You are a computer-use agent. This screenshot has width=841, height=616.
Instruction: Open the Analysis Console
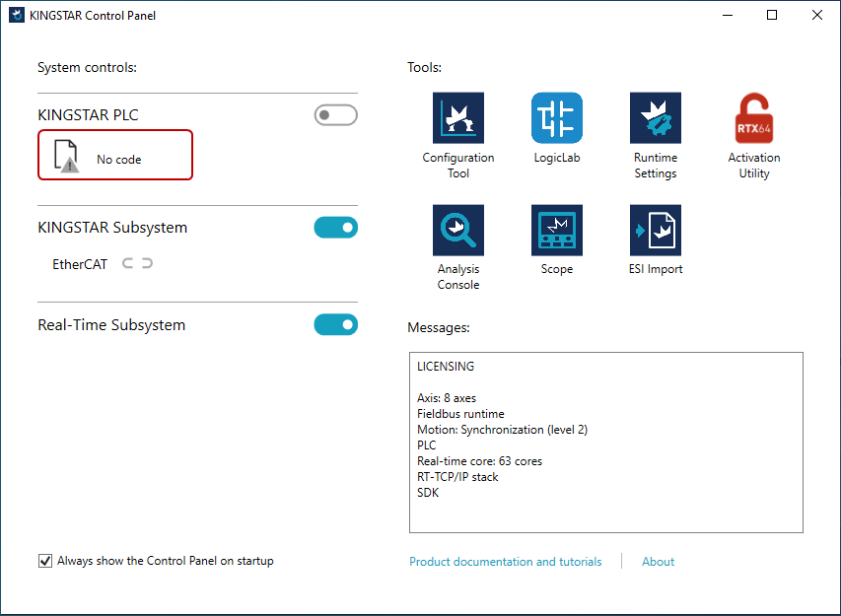pyautogui.click(x=458, y=231)
